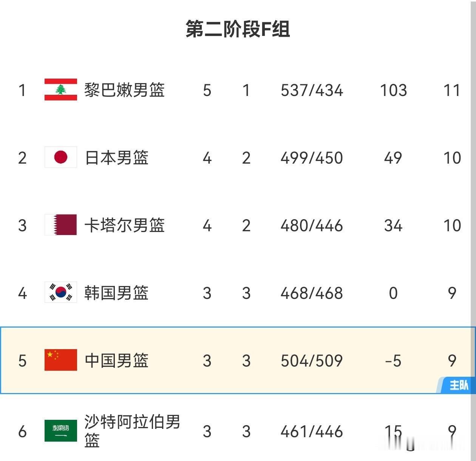Open 日本男篮 team page
The image size is (476, 461).
[116, 158]
